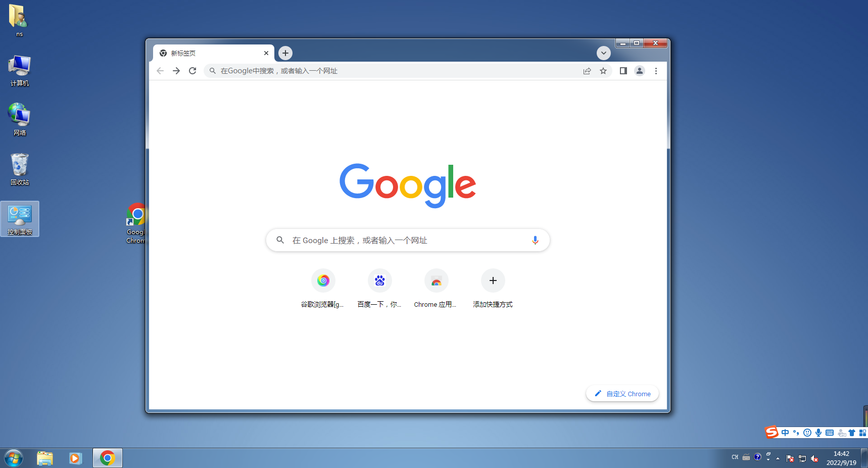
Task: Show hidden tray icons arrow
Action: [778, 458]
